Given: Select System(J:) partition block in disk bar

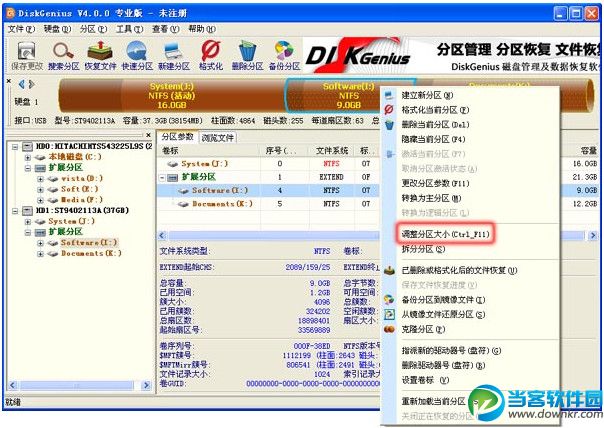Looking at the screenshot, I should click(x=172, y=96).
